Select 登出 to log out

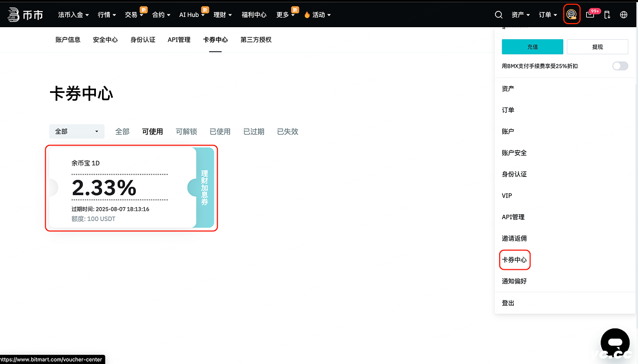[508, 302]
